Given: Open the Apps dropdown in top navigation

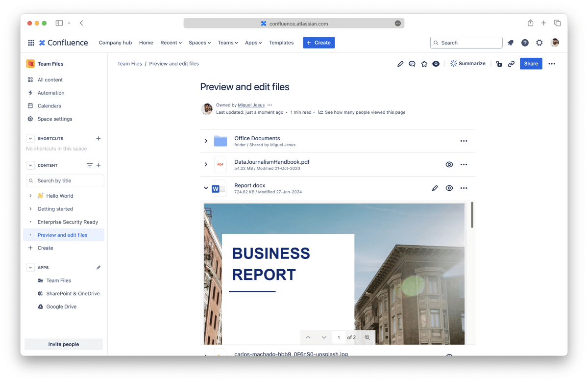Looking at the screenshot, I should 253,43.
